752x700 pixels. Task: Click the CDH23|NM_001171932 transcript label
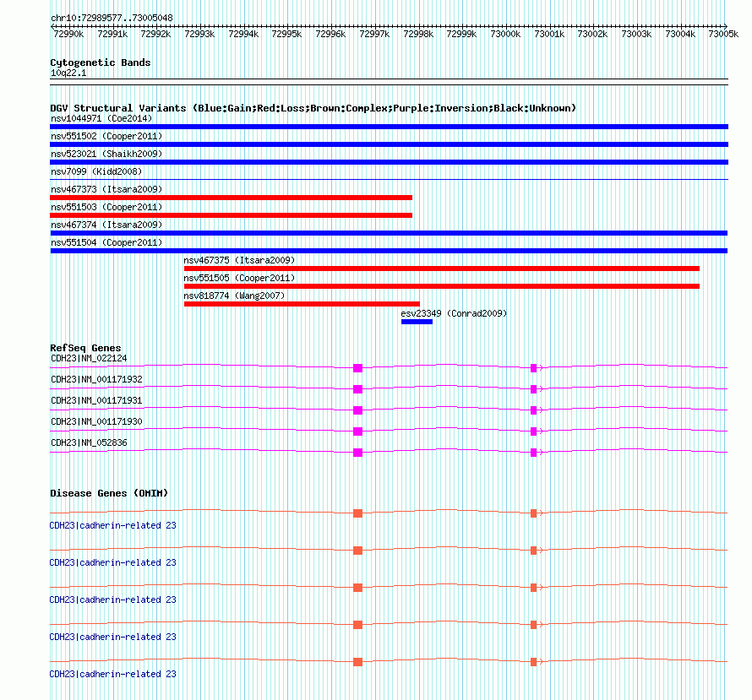[96, 379]
